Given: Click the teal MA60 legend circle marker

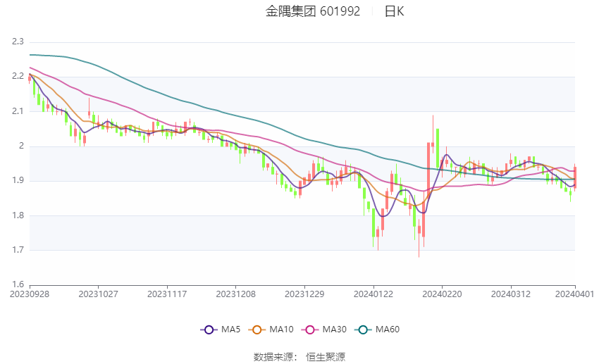Looking at the screenshot, I should pos(362,329).
